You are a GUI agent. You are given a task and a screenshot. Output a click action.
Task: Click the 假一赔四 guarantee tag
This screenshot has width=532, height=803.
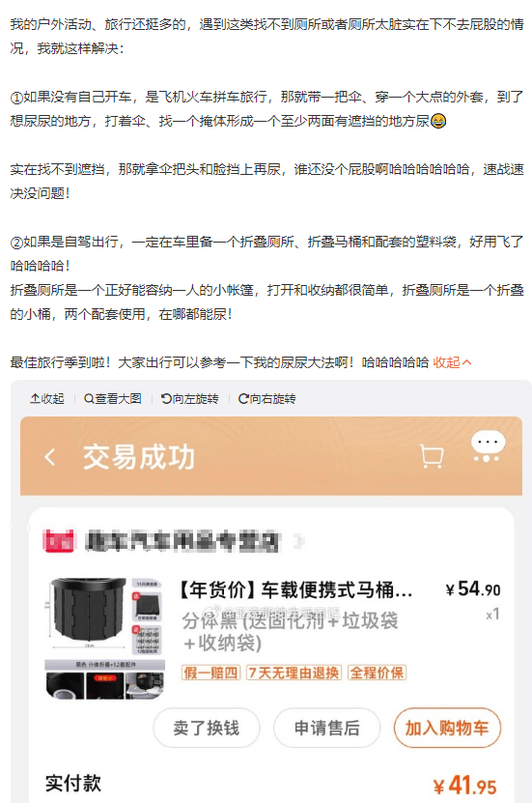(x=210, y=673)
